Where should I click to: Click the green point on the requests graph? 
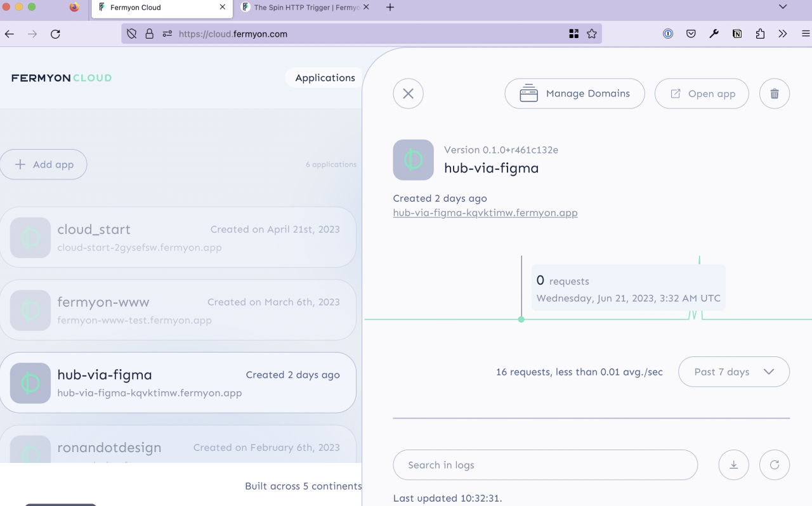tap(521, 319)
